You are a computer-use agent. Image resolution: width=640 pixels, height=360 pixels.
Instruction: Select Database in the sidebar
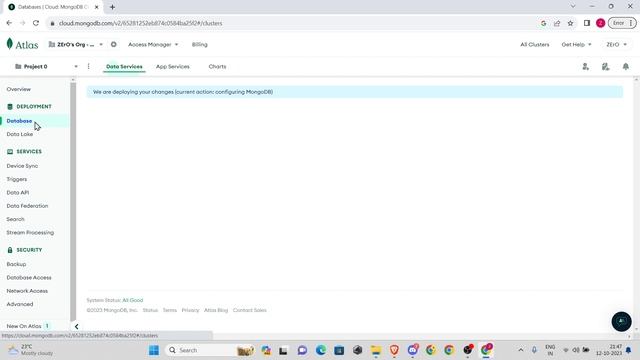[19, 121]
